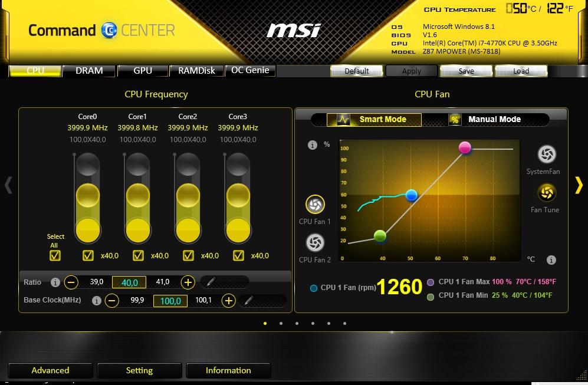Open the SystemFan icon
This screenshot has width=588, height=385.
point(547,154)
